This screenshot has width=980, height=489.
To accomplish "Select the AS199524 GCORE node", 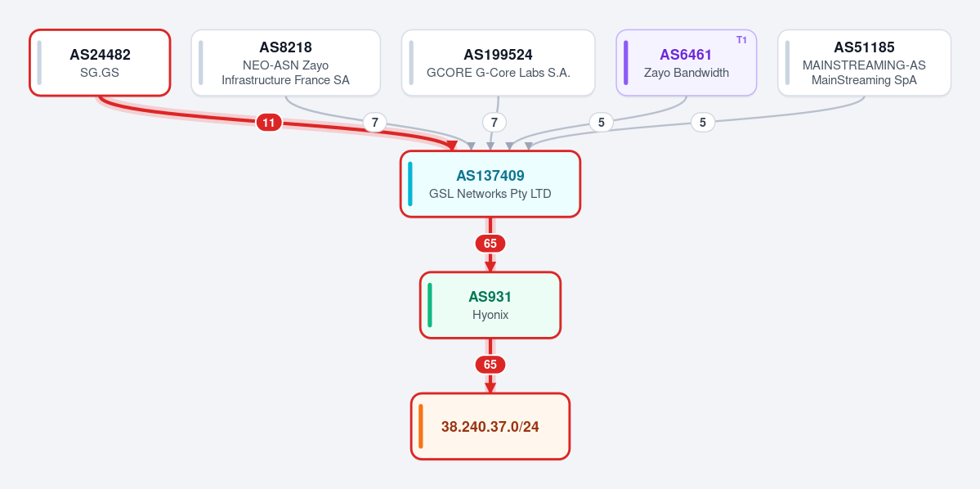I will click(498, 62).
